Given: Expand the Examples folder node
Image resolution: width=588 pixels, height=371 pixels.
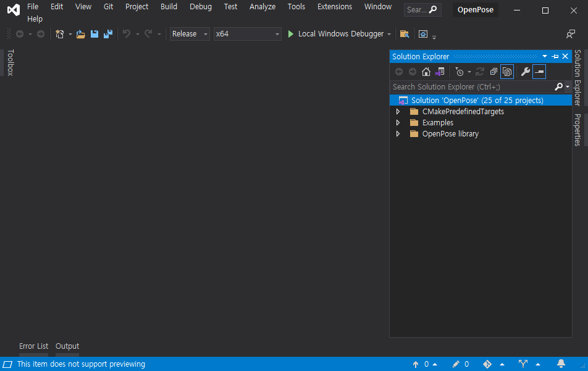Looking at the screenshot, I should (398, 123).
